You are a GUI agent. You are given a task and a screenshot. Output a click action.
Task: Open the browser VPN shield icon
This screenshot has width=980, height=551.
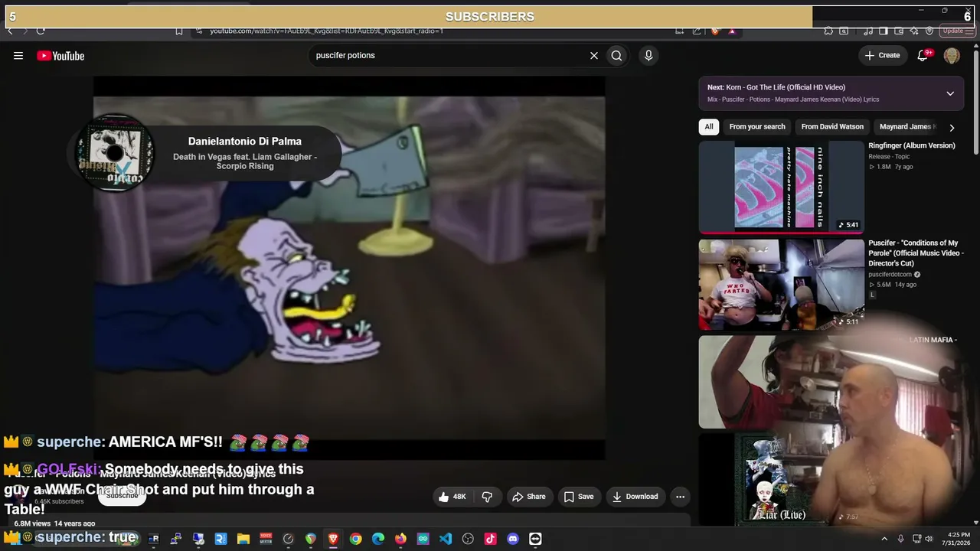click(929, 31)
